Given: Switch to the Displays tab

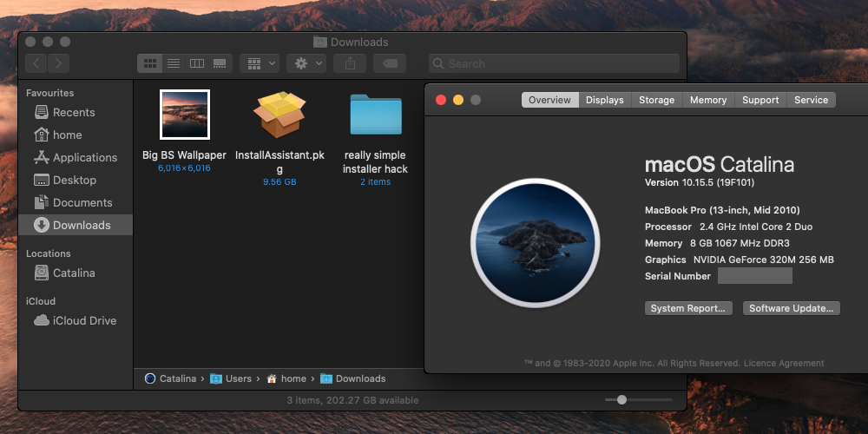Looking at the screenshot, I should 605,100.
